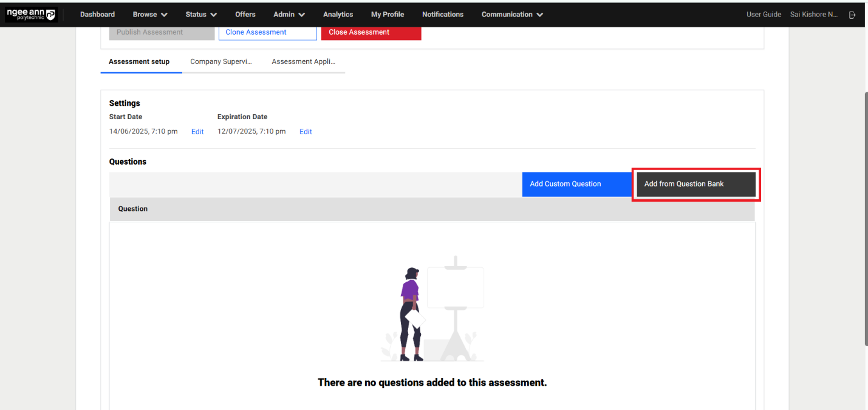The width and height of the screenshot is (868, 410).
Task: Clone this assessment
Action: [267, 32]
